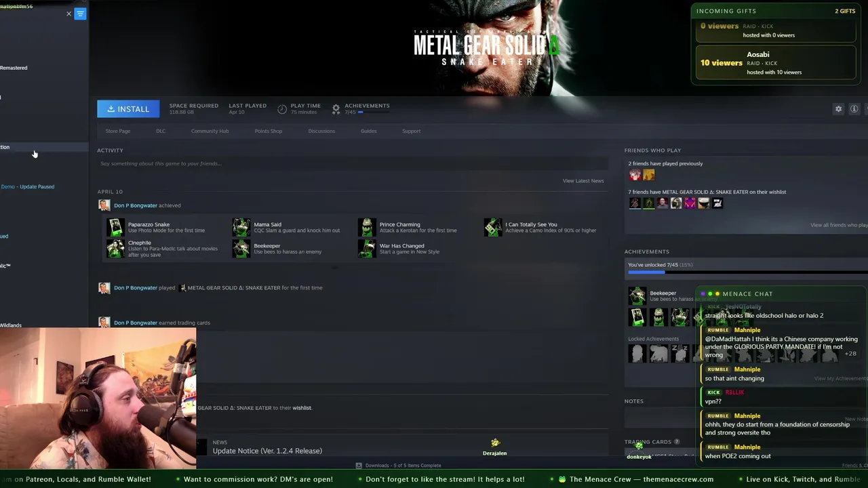Click Don P Bongwater avatar beside 'earned trading cards'

click(x=104, y=323)
